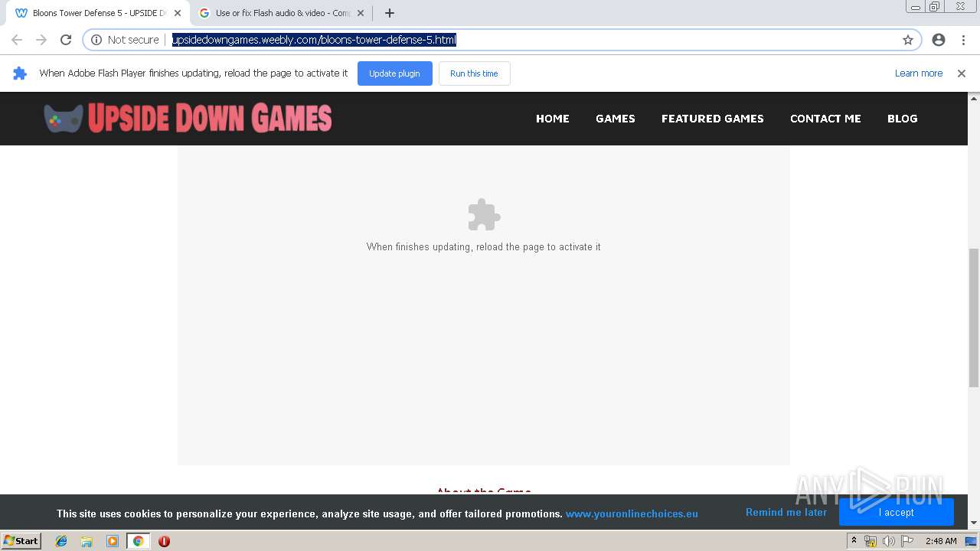Screen dimensions: 980x551
Task: Click the system clock showing 2:48 AM
Action: pyautogui.click(x=941, y=541)
